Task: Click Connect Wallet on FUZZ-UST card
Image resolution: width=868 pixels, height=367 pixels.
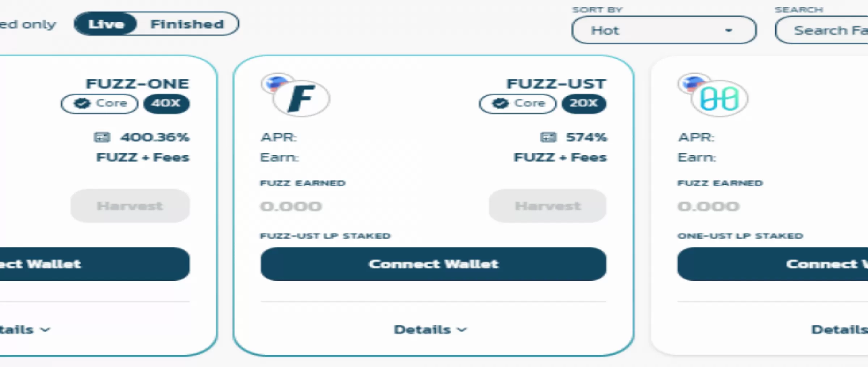Action: click(x=433, y=264)
